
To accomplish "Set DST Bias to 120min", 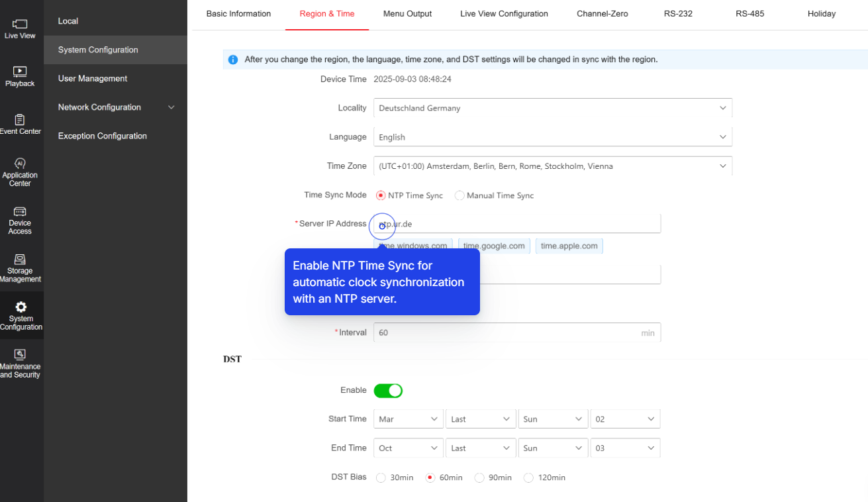I will coord(528,477).
